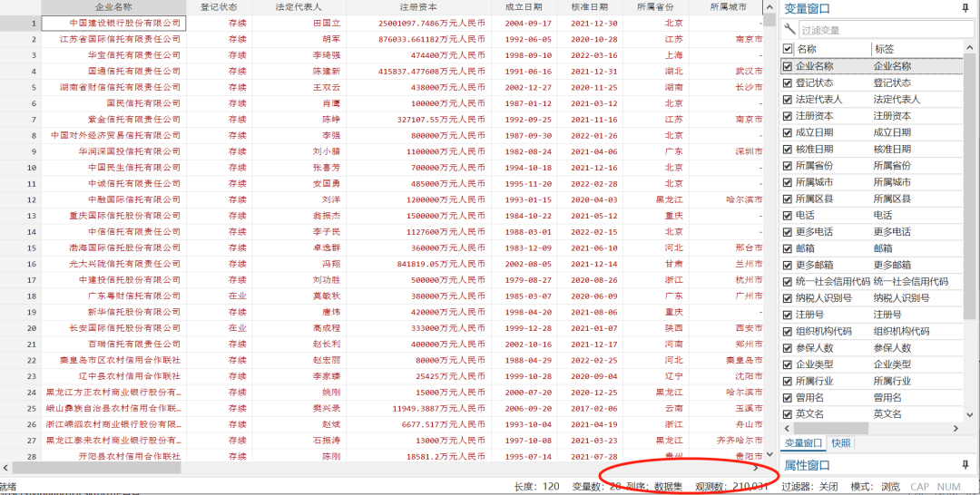Click the data grid left-arrow scroll button
This screenshot has width=980, height=495.
pos(5,468)
